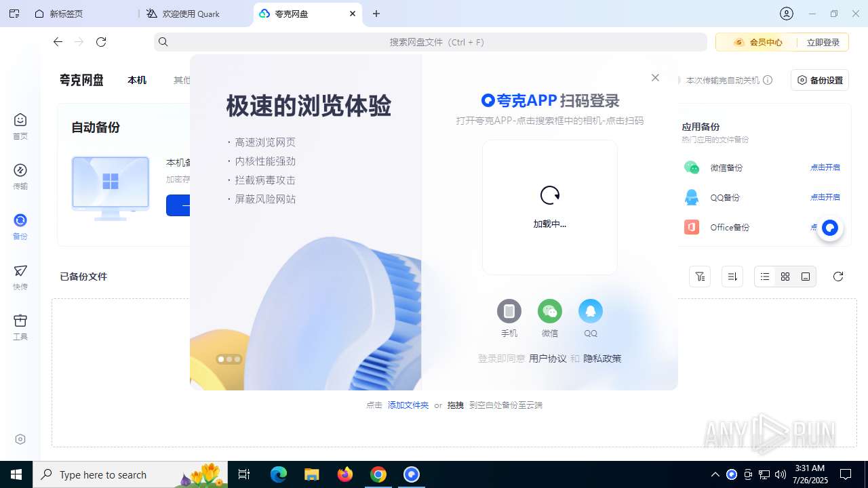Image resolution: width=868 pixels, height=488 pixels.
Task: Launch Google Chrome from the taskbar
Action: [378, 474]
